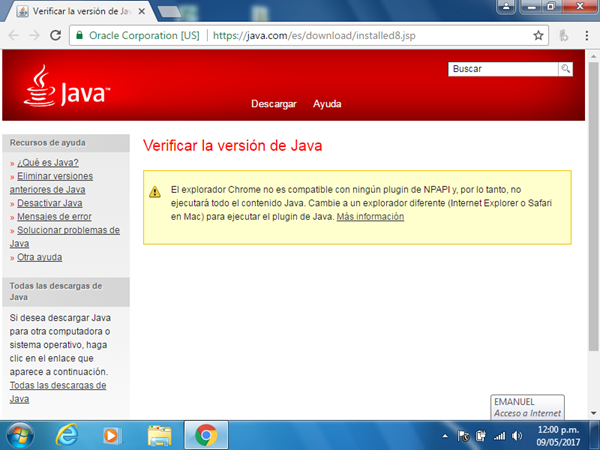Click the green secure padlock icon

[79, 35]
